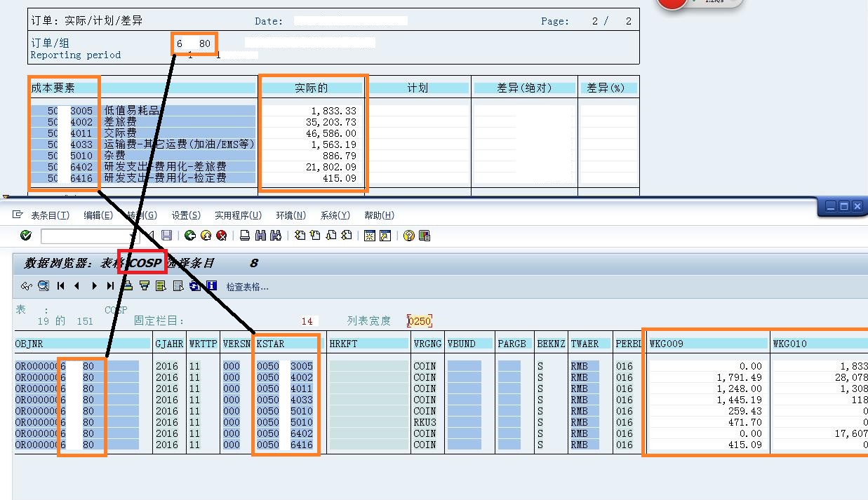This screenshot has width=868, height=500.
Task: Go to next page icon in standard toolbar
Action: click(x=330, y=236)
